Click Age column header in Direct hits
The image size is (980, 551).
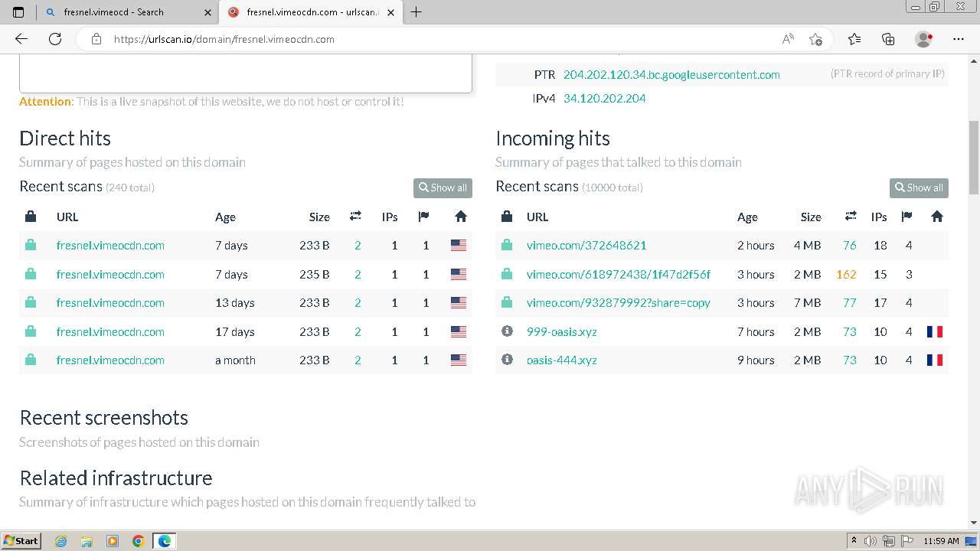click(x=225, y=217)
